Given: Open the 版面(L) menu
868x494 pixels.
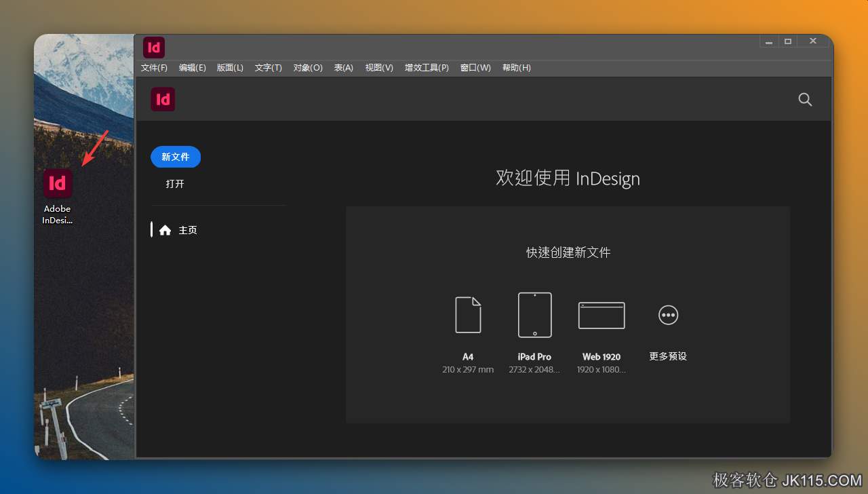Looking at the screenshot, I should coord(230,68).
